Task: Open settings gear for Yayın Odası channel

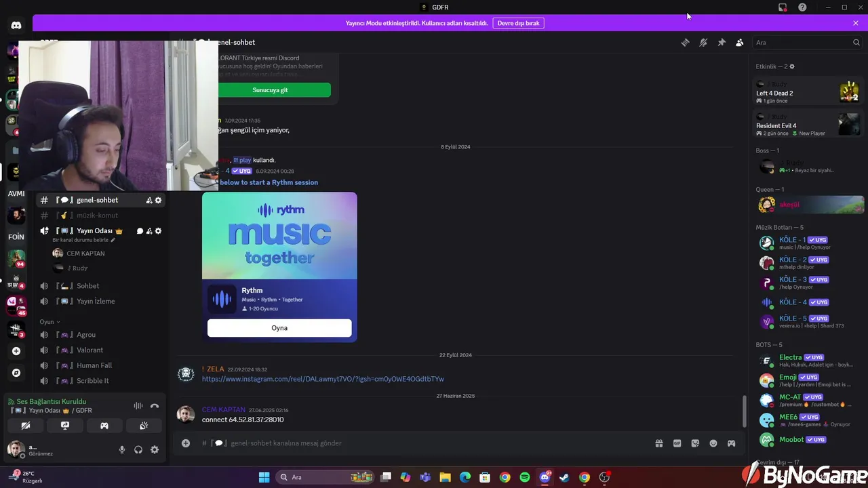Action: click(x=159, y=231)
